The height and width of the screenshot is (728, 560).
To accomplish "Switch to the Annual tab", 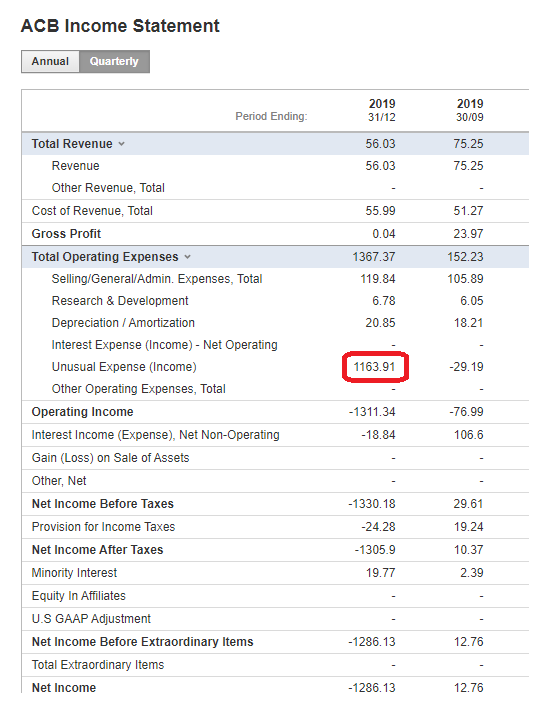I will [50, 61].
